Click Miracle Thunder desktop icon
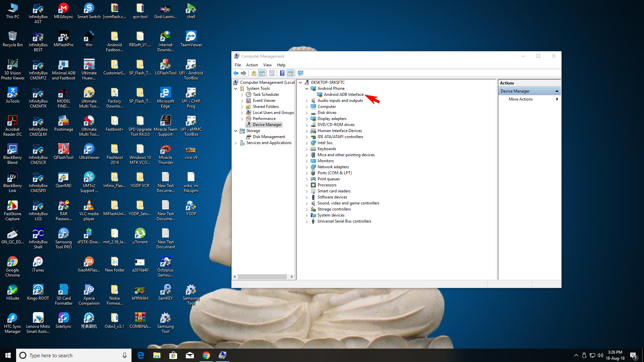This screenshot has height=362, width=644. click(x=165, y=154)
